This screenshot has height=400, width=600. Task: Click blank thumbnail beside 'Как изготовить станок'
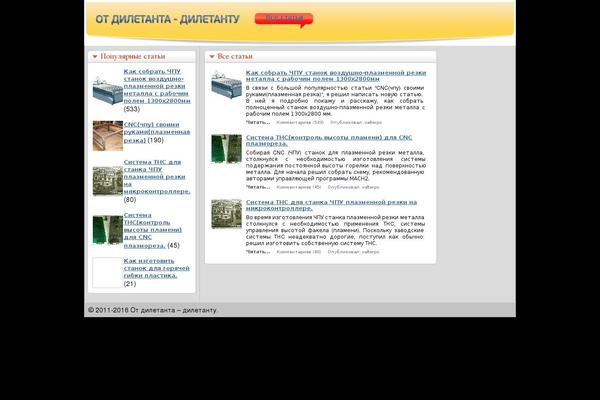[108, 273]
